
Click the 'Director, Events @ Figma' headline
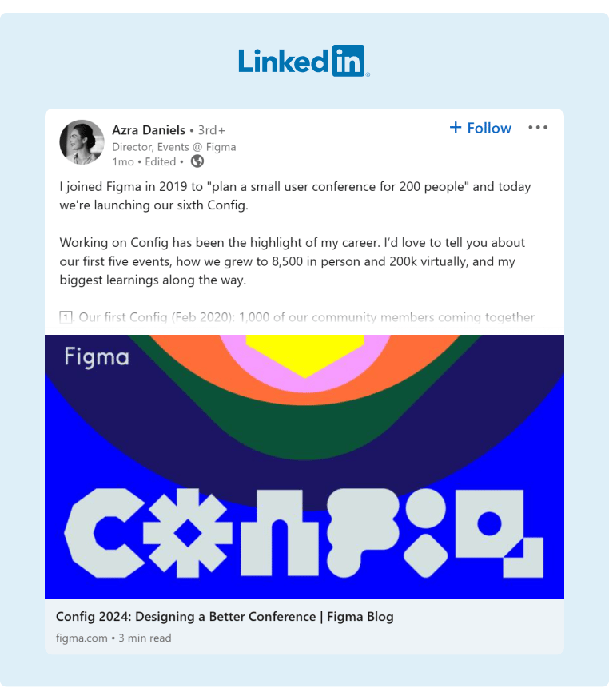tap(173, 146)
